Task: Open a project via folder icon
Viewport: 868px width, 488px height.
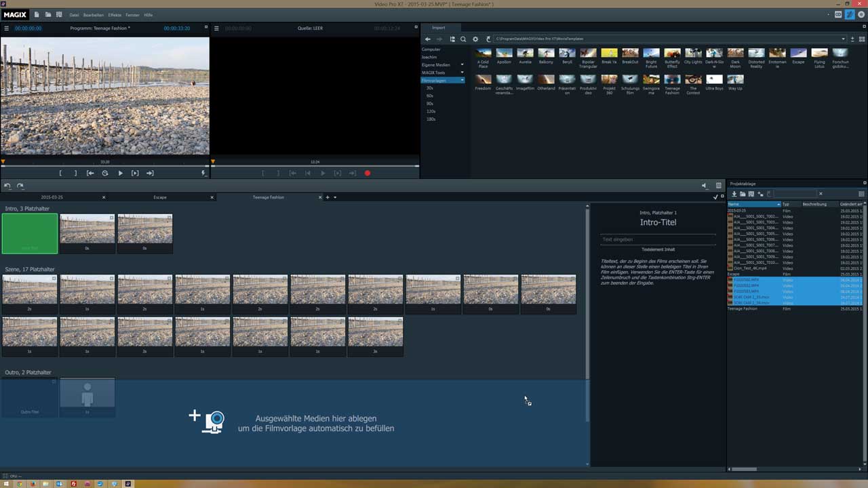Action: pos(47,14)
